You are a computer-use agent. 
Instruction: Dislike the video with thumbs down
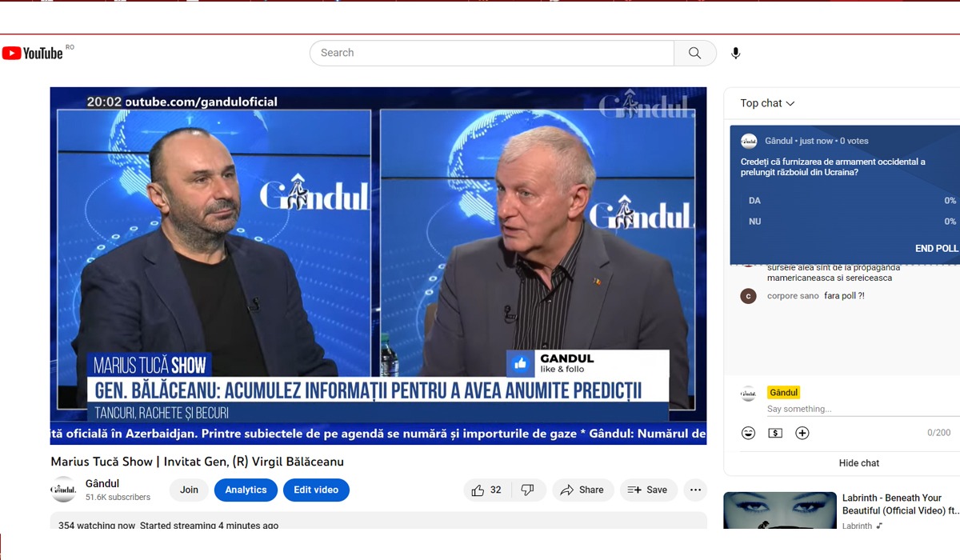(x=528, y=490)
